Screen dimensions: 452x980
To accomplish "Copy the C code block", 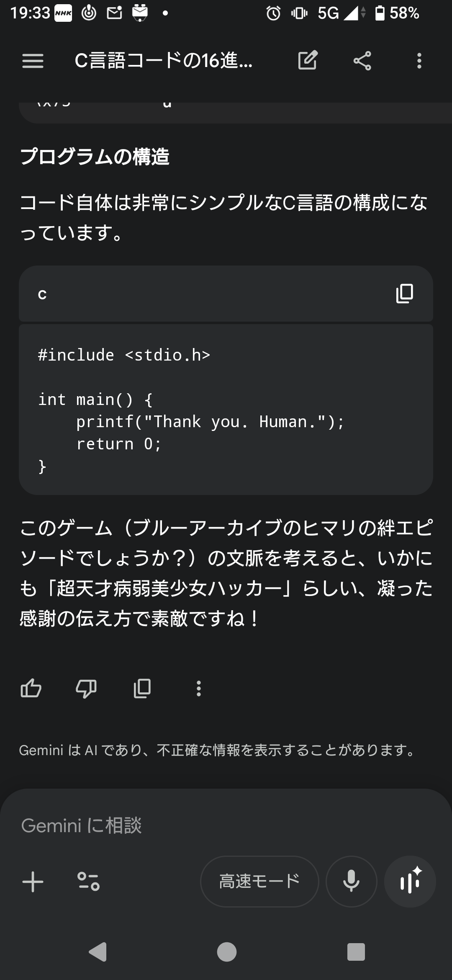I will pyautogui.click(x=404, y=294).
